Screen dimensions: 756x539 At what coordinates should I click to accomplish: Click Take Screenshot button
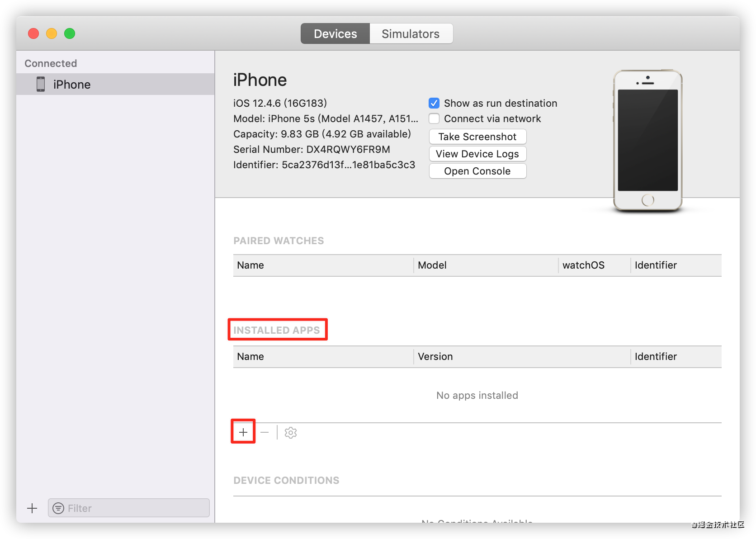coord(477,137)
